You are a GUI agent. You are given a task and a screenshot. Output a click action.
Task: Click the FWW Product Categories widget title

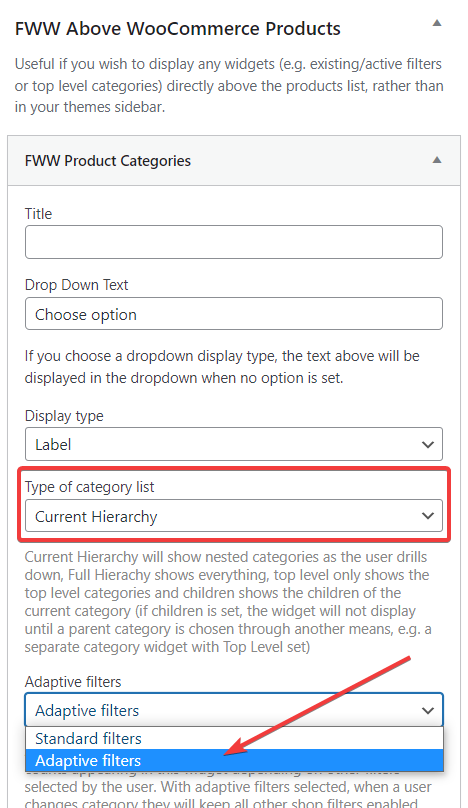click(108, 161)
